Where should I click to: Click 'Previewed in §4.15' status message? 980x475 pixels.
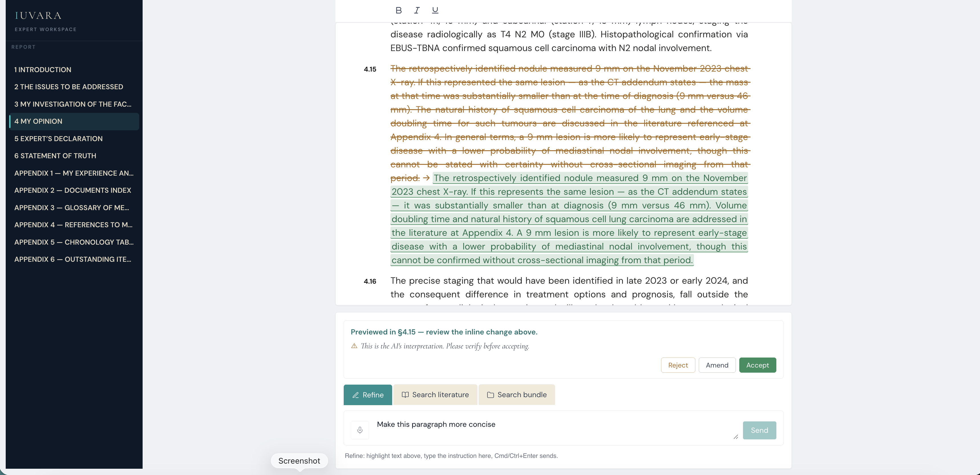click(x=444, y=332)
